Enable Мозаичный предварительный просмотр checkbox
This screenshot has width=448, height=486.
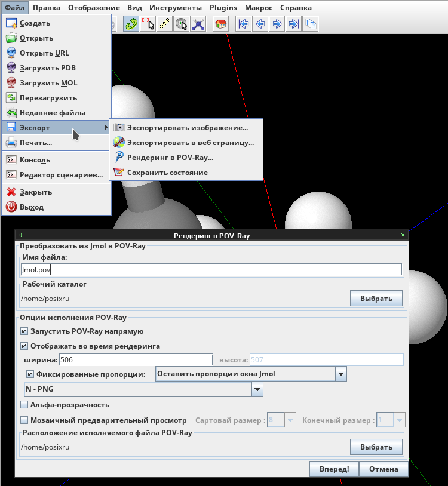(x=24, y=420)
